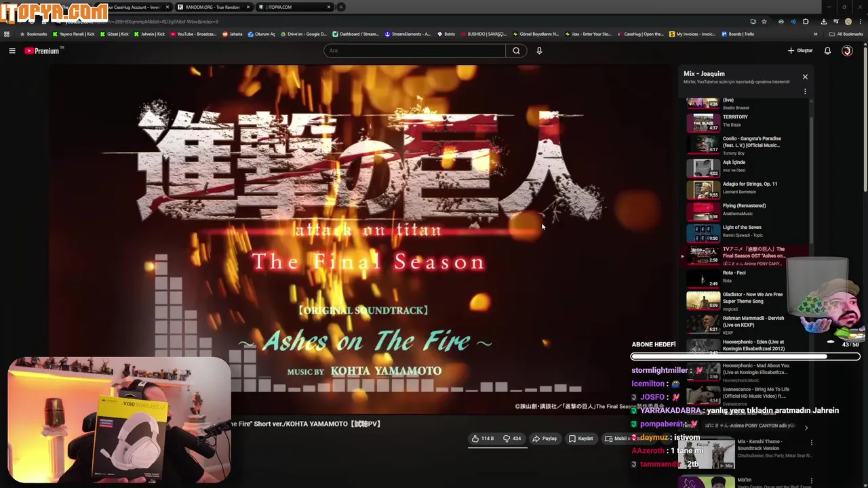Viewport: 868px width, 488px height.
Task: Open the Boards | Trello bookmark
Action: point(738,34)
